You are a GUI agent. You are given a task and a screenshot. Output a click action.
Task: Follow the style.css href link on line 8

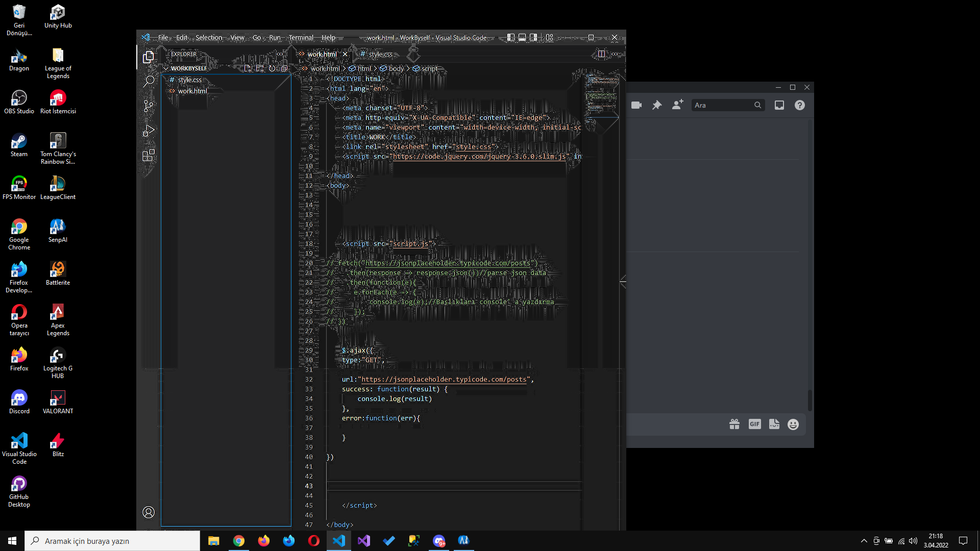coord(473,147)
